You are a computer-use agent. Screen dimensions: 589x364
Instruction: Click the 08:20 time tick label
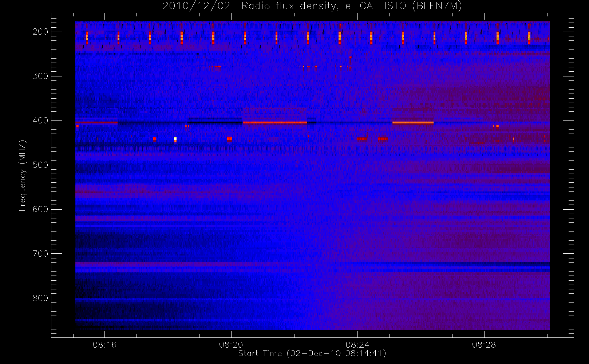tap(231, 345)
